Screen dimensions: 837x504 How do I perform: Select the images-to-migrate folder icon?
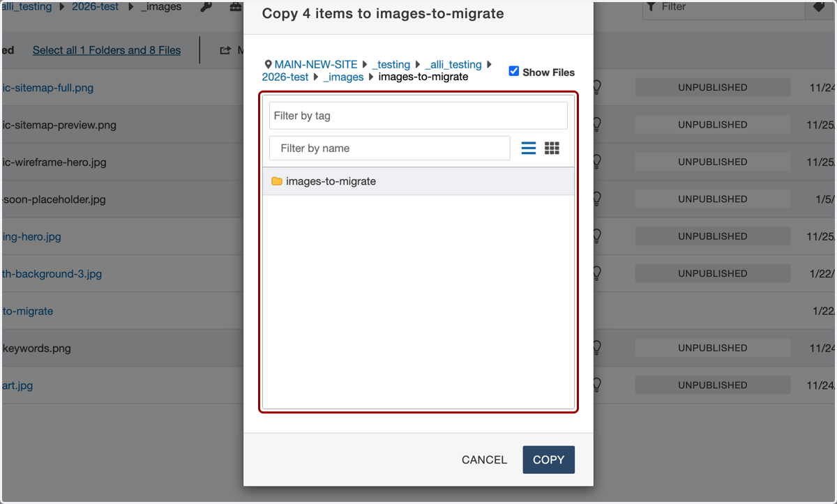pos(277,181)
